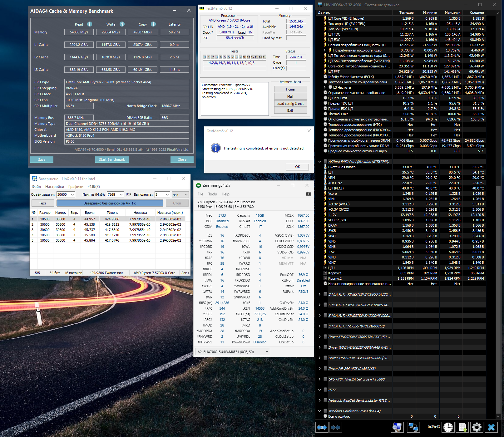This screenshot has width=504, height=437.
Task: Start logging with the sheet plus icon
Action: (x=462, y=427)
